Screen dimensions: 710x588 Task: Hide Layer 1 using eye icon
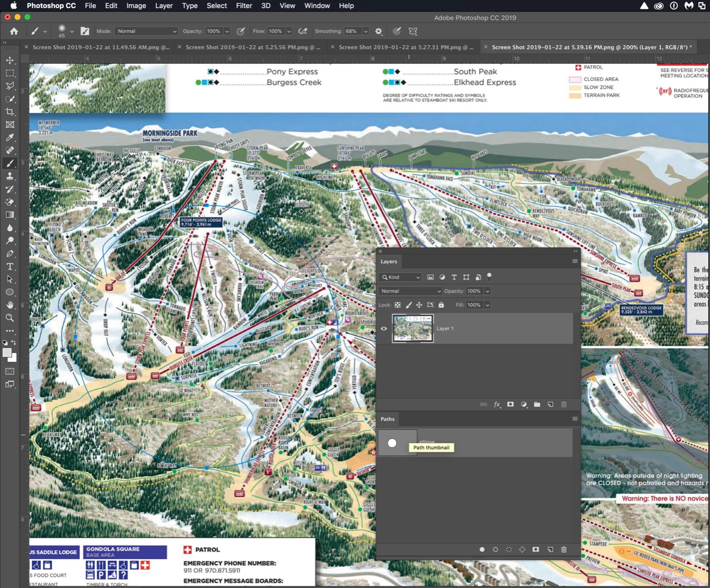pos(384,328)
